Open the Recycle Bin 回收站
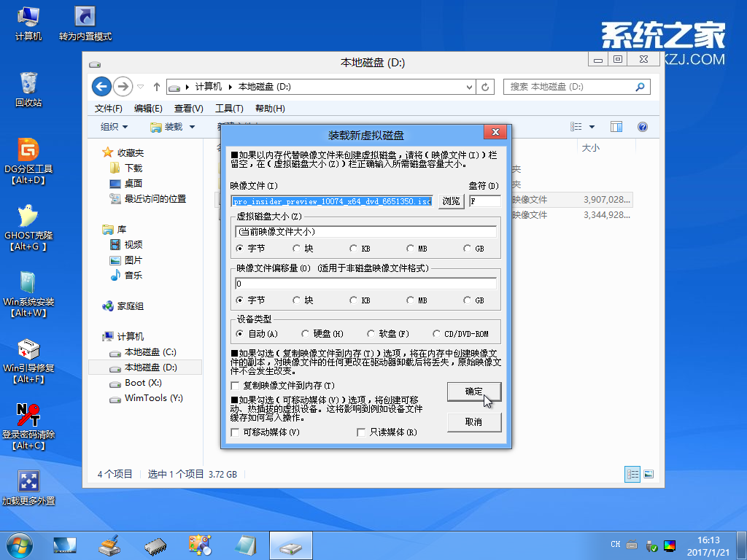The width and height of the screenshot is (747, 560). (x=28, y=84)
